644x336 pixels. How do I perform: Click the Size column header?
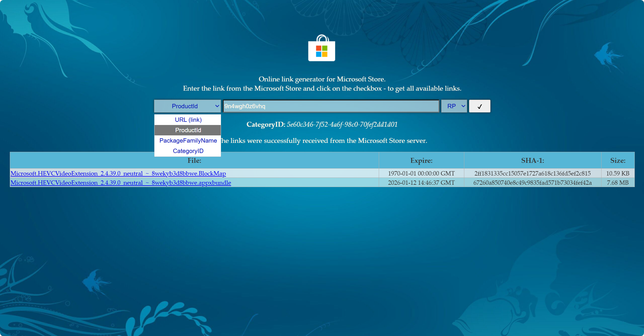pyautogui.click(x=618, y=160)
